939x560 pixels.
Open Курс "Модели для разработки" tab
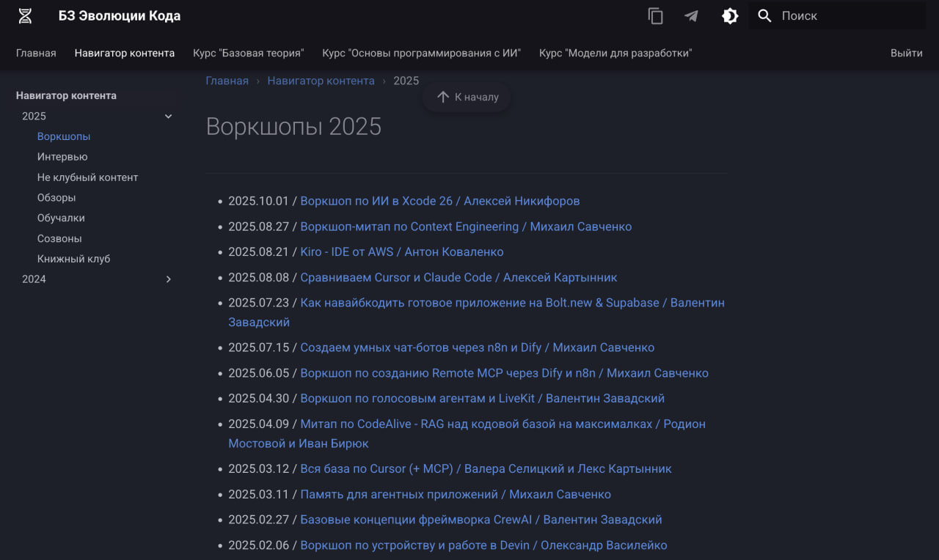615,53
